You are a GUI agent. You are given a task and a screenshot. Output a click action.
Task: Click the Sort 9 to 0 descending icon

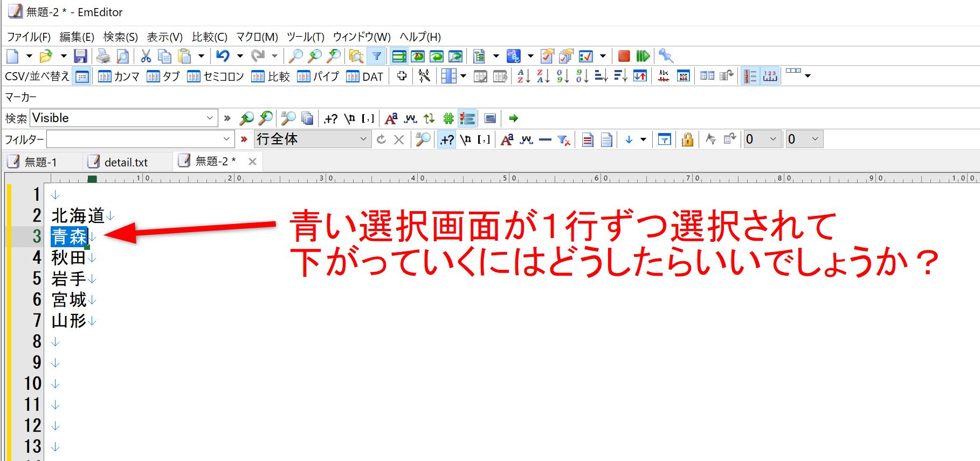tap(582, 76)
